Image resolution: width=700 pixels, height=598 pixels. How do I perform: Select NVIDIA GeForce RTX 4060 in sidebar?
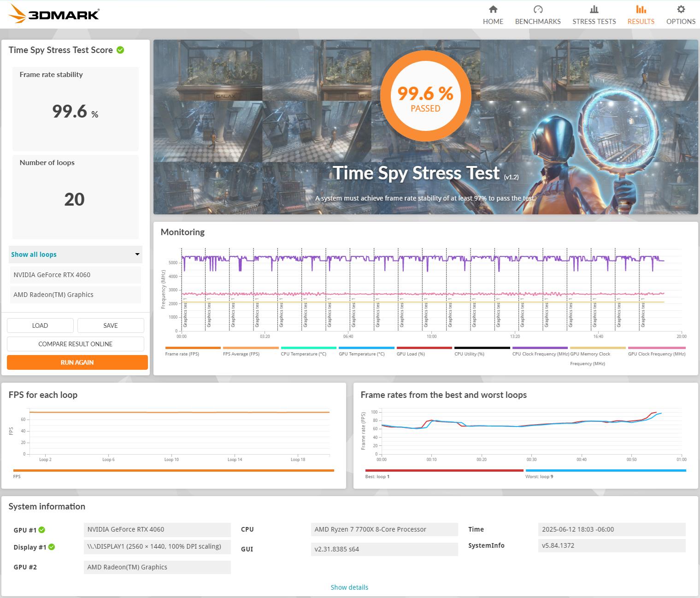[x=76, y=275]
